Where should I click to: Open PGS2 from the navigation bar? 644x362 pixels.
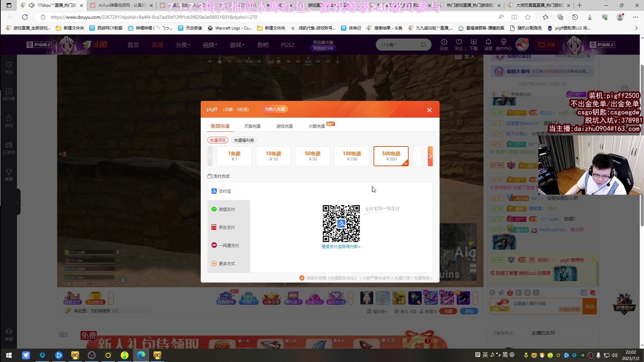[287, 45]
